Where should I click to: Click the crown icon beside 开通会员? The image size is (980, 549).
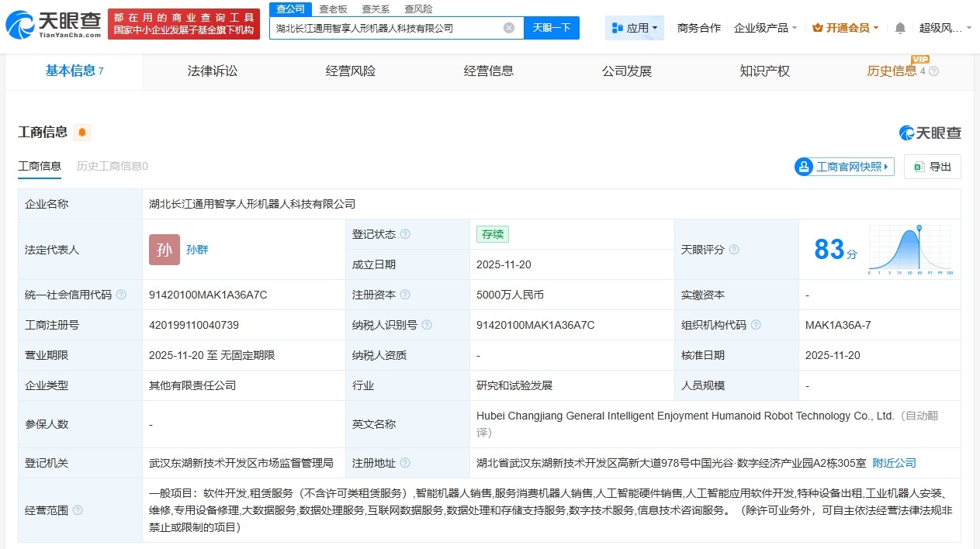coord(819,26)
